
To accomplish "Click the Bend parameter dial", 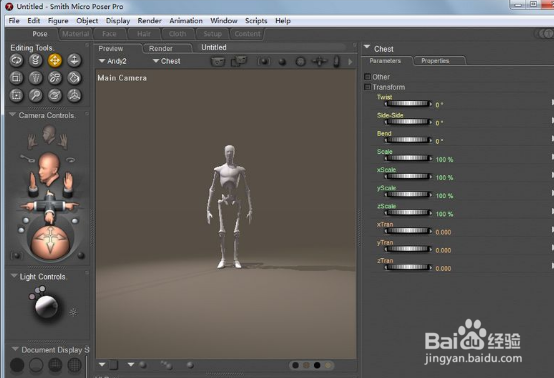I will point(408,140).
